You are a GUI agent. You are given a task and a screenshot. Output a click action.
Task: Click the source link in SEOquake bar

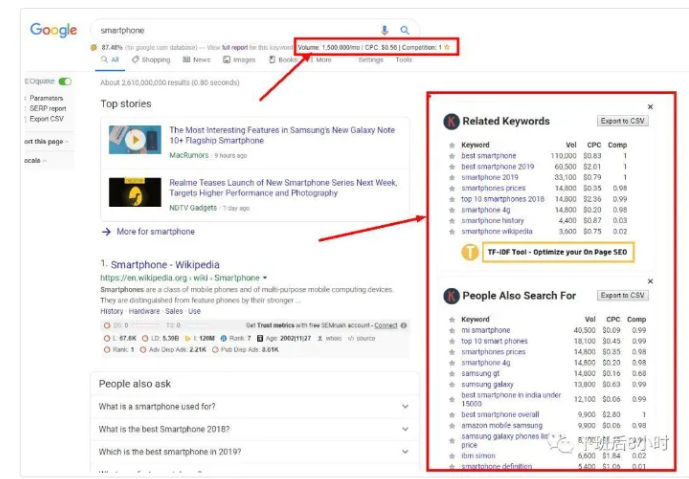pyautogui.click(x=362, y=338)
